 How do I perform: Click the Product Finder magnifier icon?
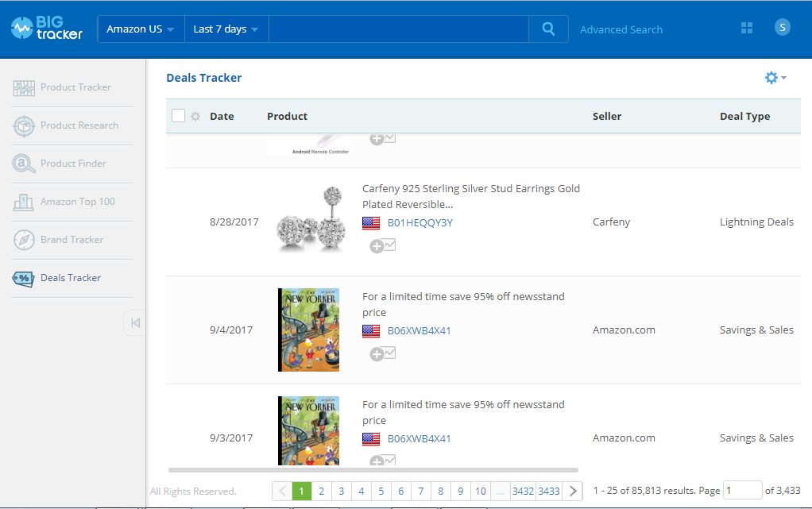[x=24, y=164]
